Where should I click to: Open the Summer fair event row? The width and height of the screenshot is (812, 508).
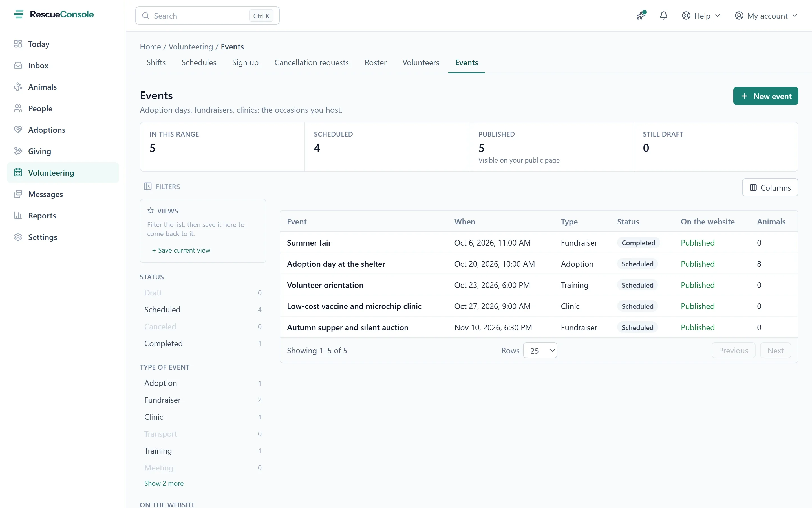tap(539, 243)
